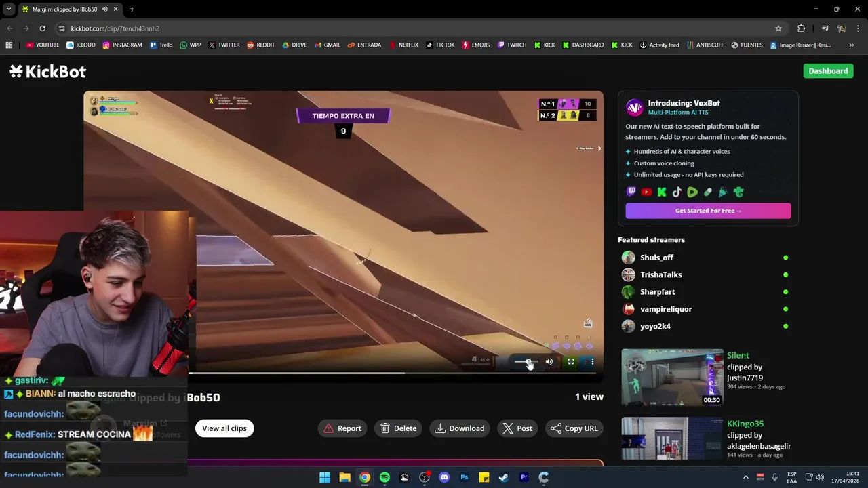Copy the clip URL
The image size is (868, 488).
574,428
